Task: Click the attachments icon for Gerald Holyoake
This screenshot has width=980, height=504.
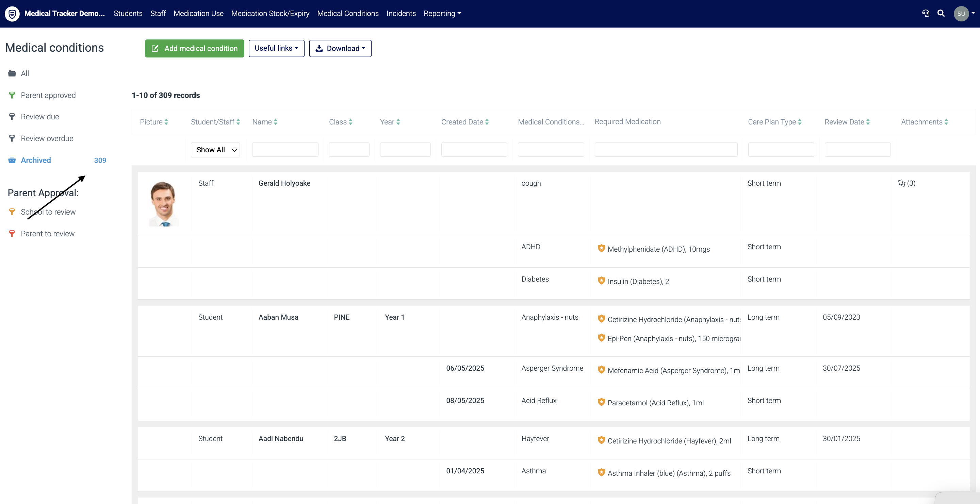Action: point(902,183)
